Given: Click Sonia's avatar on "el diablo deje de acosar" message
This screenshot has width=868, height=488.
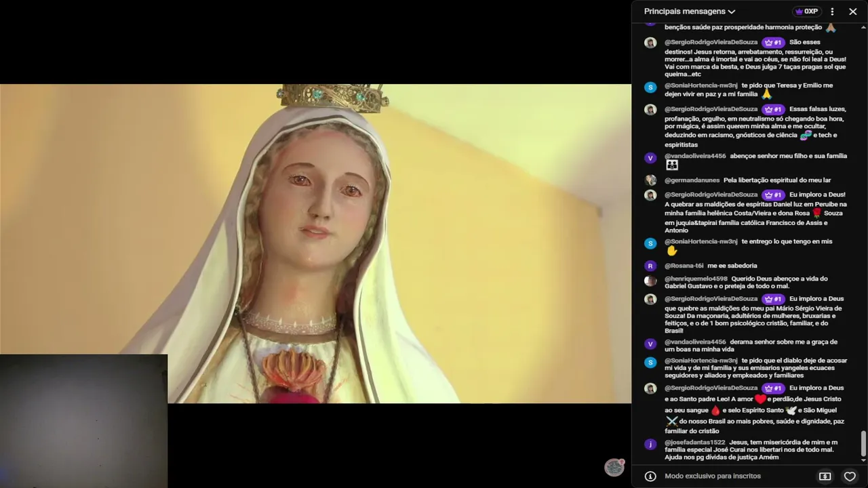Looking at the screenshot, I should click(650, 362).
